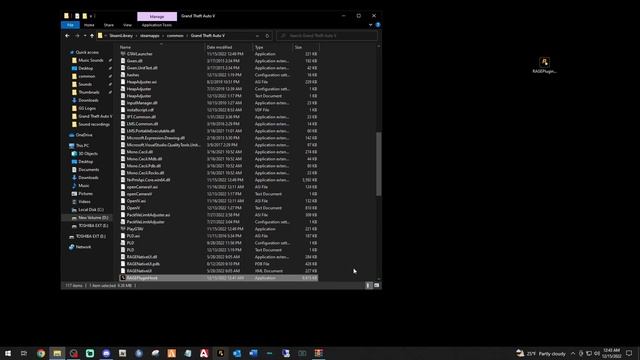Click steamapps in the address path

(x=150, y=36)
